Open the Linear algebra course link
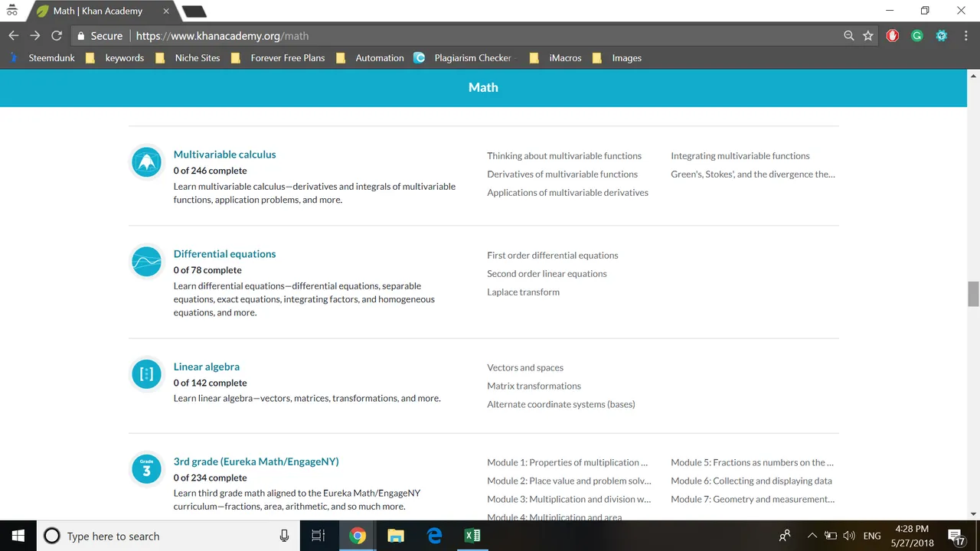The height and width of the screenshot is (551, 980). click(206, 367)
